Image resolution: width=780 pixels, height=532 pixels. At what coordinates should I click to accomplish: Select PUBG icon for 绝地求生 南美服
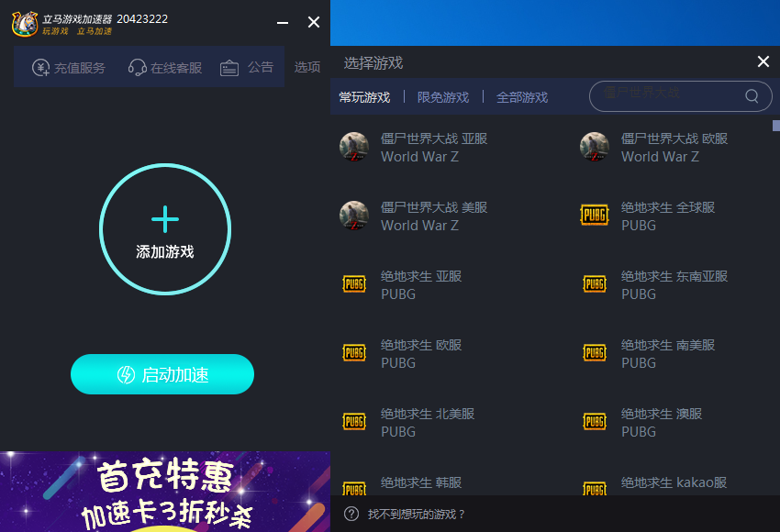tap(595, 352)
